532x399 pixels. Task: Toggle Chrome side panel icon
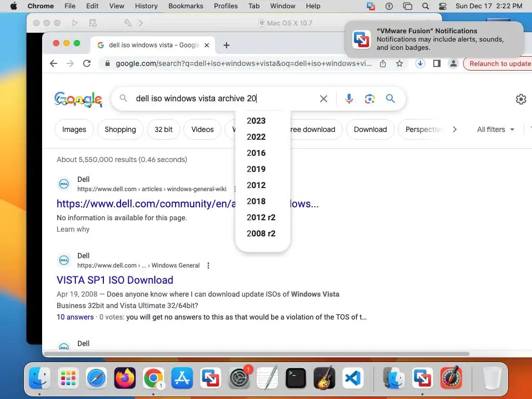436,63
